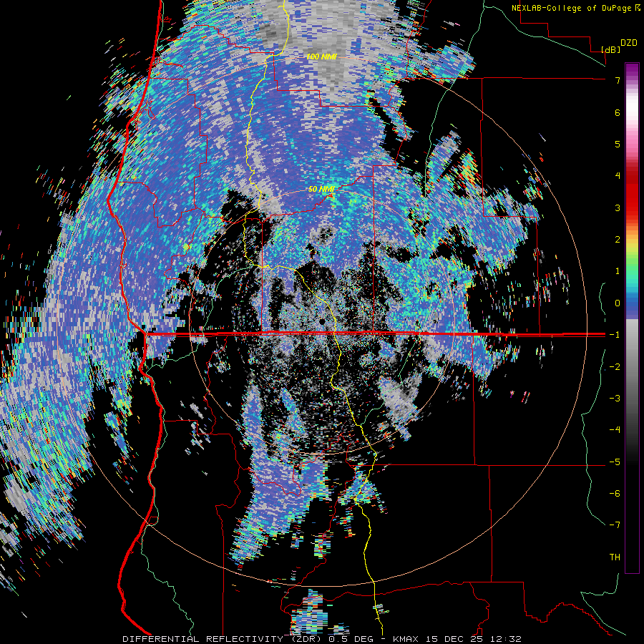
Task: Click the KMAX station identifier in the caption
Action: point(405,639)
